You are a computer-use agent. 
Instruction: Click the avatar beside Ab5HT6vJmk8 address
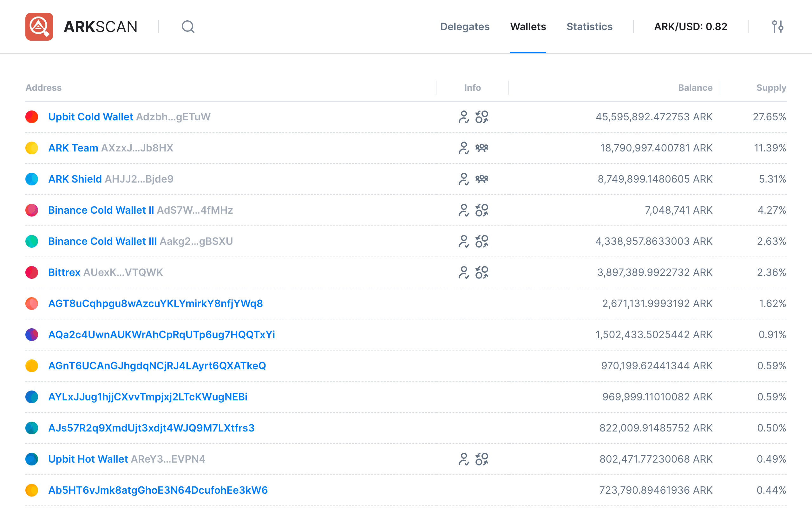pos(32,490)
